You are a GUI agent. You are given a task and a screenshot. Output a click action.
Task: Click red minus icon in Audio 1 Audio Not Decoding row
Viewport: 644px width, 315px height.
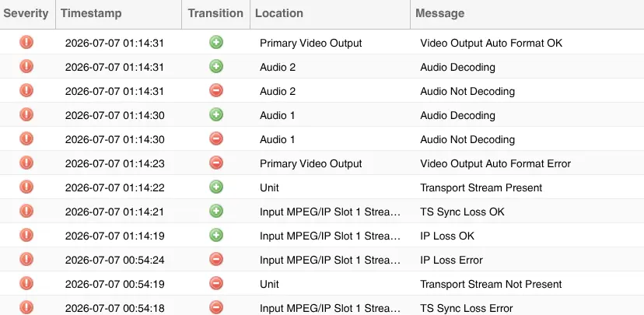216,138
